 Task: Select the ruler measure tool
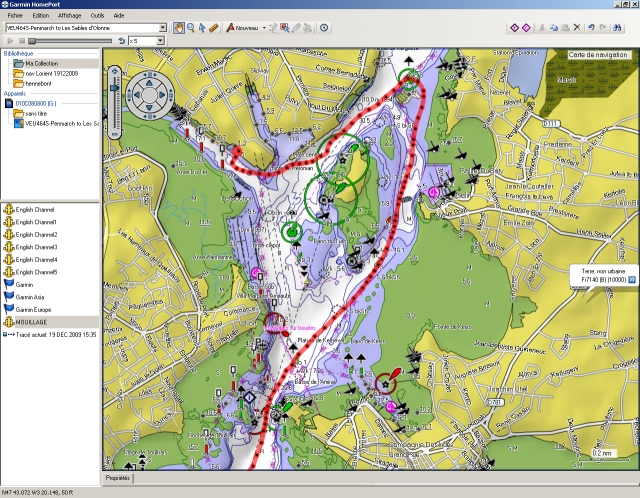213,28
